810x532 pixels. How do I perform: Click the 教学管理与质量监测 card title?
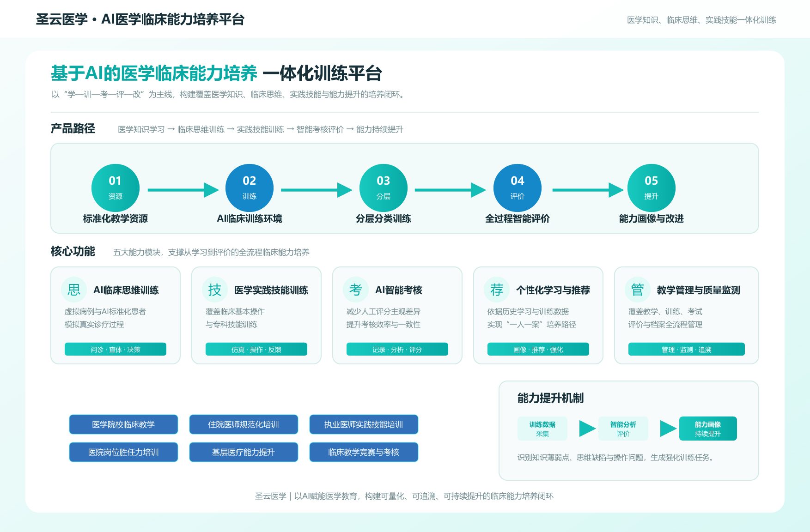[x=699, y=290]
